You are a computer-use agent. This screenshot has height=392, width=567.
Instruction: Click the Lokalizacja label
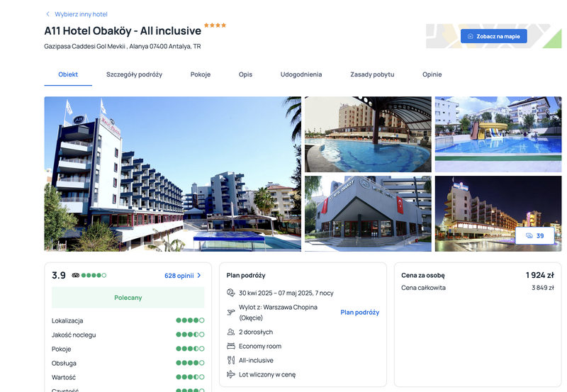[67, 321]
